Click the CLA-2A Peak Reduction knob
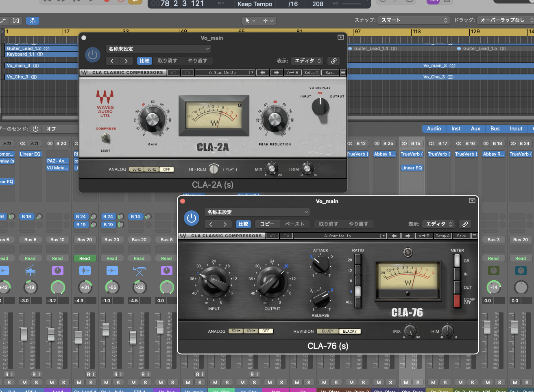 click(275, 119)
